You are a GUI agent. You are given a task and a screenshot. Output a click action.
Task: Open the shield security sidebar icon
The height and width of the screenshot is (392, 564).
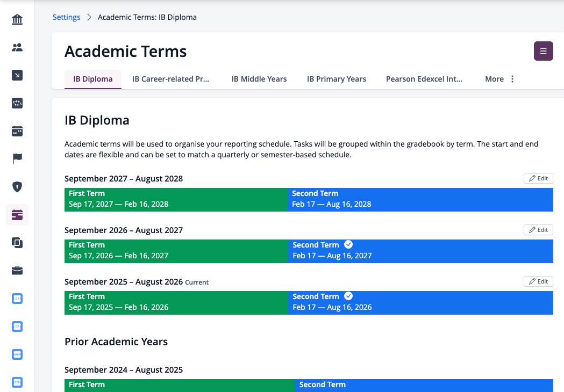[x=17, y=186]
